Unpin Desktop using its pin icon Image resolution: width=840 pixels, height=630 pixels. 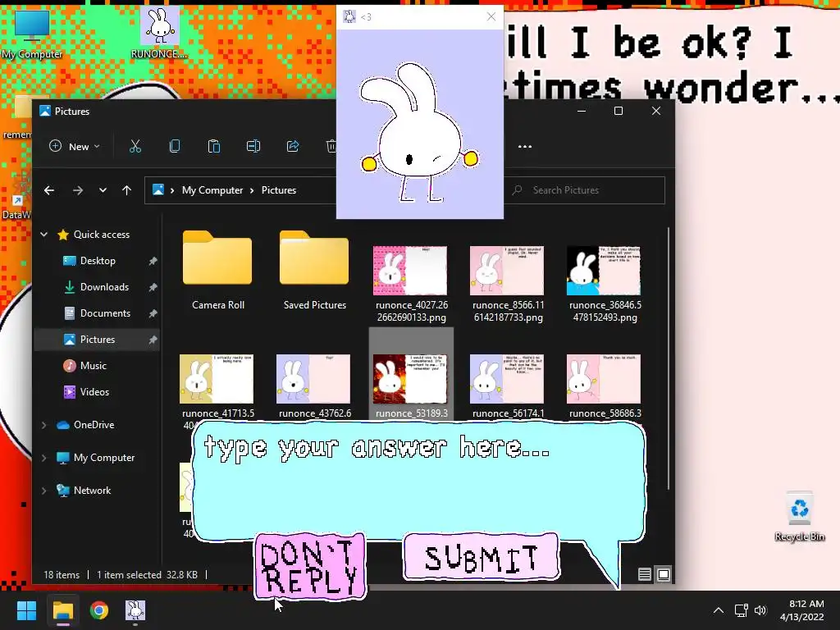[x=153, y=261]
